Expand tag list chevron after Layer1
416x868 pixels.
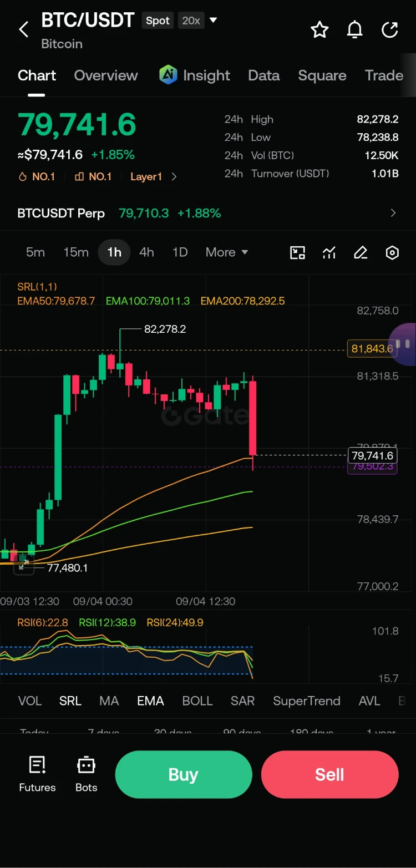coord(174,177)
